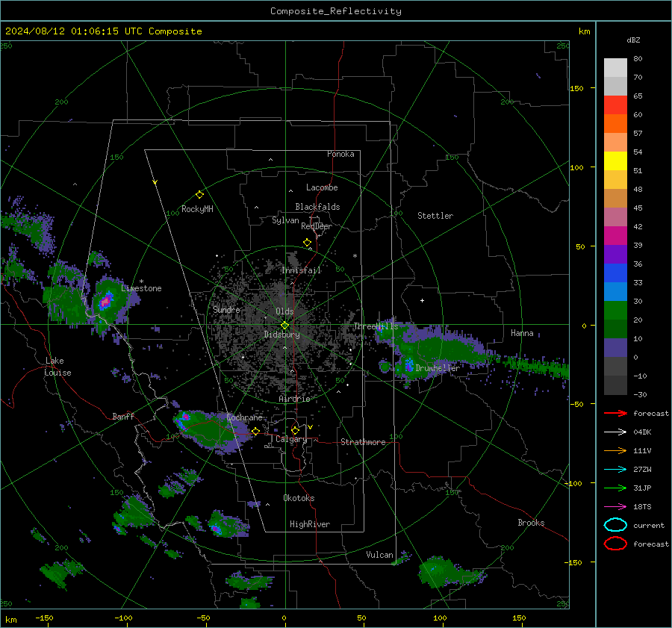This screenshot has width=672, height=628.
Task: Click the magenta storm core near Limestone
Action: [105, 302]
